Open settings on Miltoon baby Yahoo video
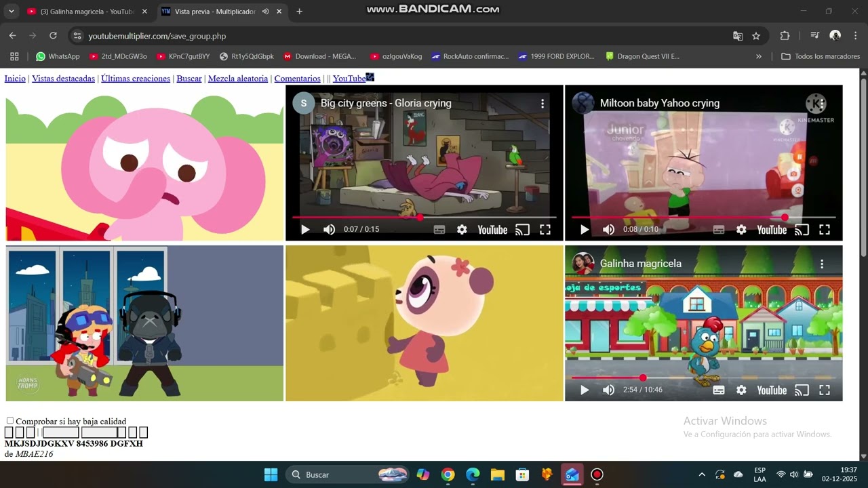The height and width of the screenshot is (488, 868). (x=741, y=230)
